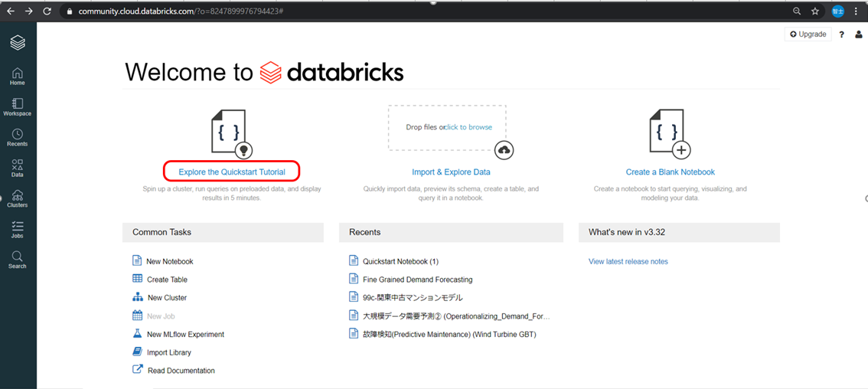Open recent 99c-関東中古マンションモデル notebook
The width and height of the screenshot is (868, 389).
click(x=413, y=298)
